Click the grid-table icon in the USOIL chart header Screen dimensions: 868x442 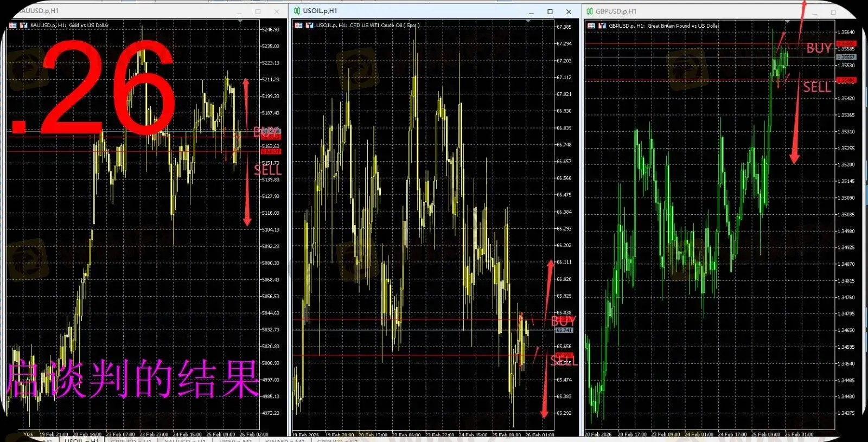(298, 25)
